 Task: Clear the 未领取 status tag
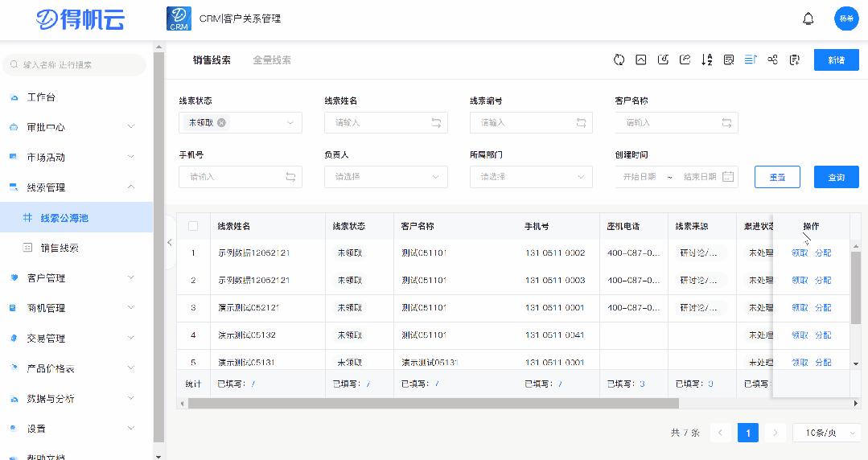tap(221, 123)
